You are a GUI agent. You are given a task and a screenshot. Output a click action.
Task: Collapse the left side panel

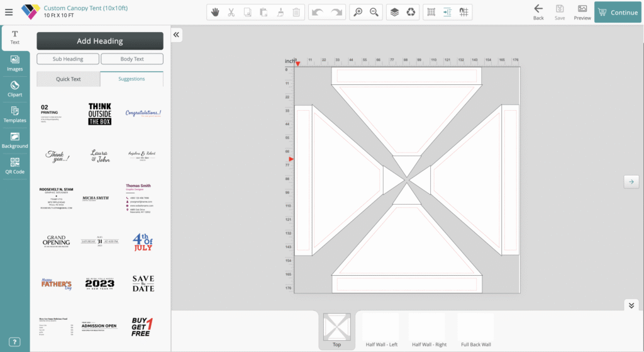coord(177,35)
